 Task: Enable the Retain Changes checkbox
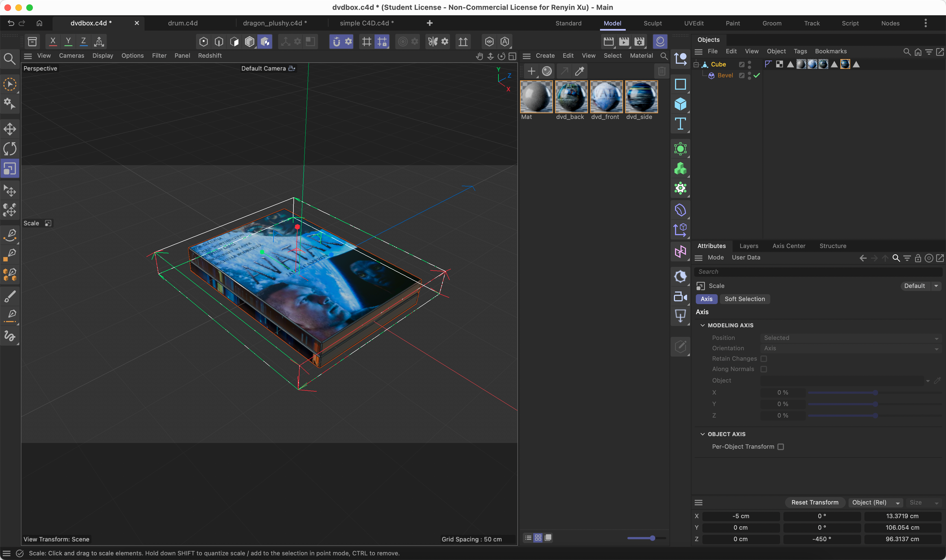coord(764,358)
